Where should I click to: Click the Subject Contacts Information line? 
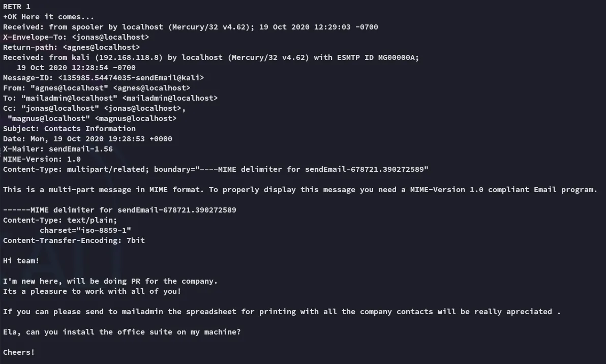(70, 129)
